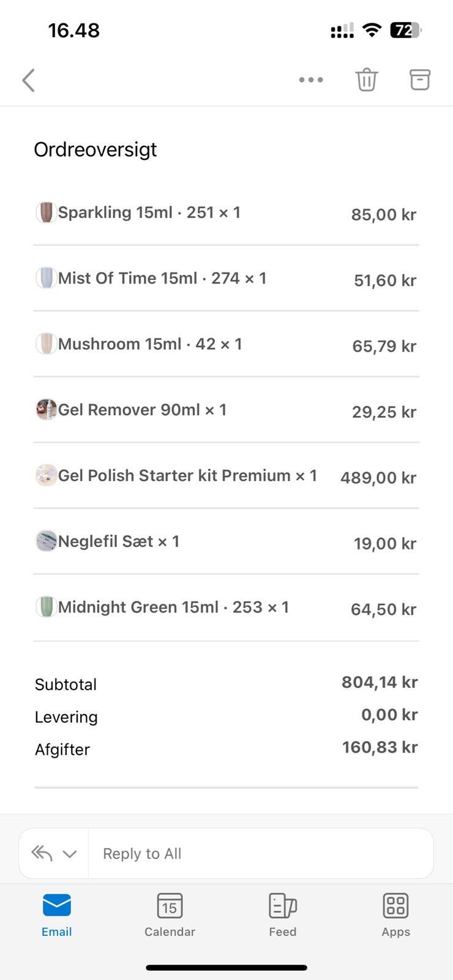453x980 pixels.
Task: Tap the battery indicator in status bar
Action: 406,30
